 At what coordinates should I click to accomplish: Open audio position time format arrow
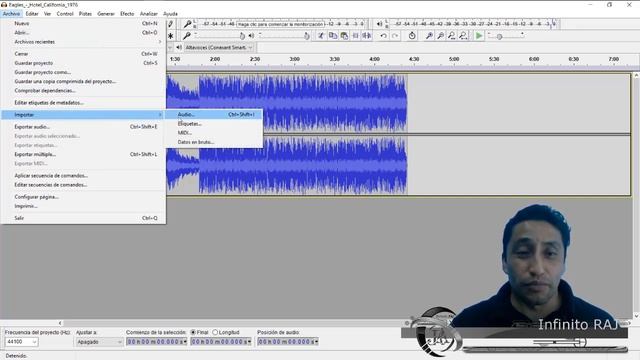click(x=316, y=342)
